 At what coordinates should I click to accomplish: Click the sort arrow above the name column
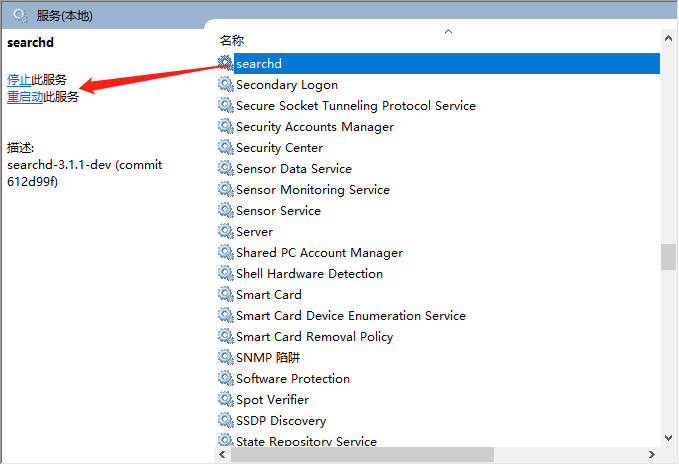click(448, 32)
